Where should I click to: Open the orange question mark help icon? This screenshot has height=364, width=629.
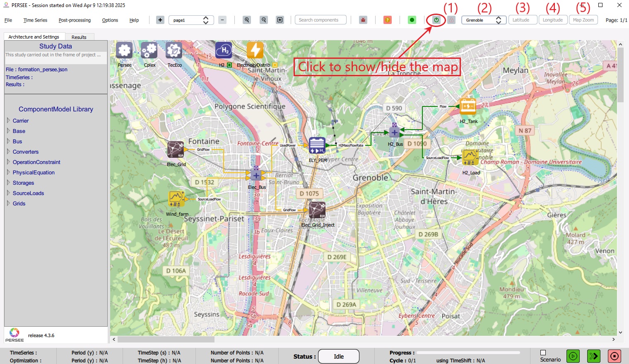pos(388,20)
